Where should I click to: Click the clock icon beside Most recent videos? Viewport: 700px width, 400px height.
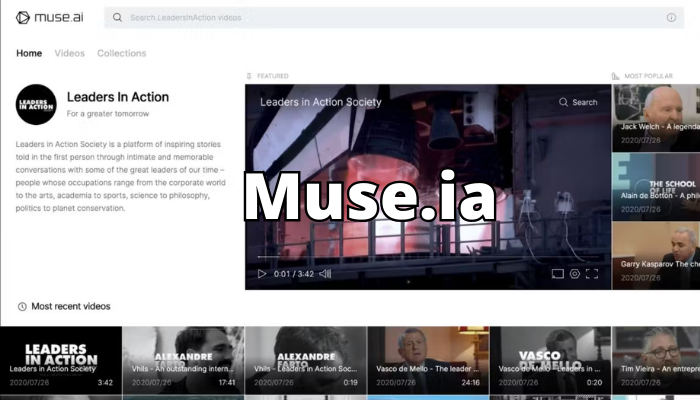(22, 307)
